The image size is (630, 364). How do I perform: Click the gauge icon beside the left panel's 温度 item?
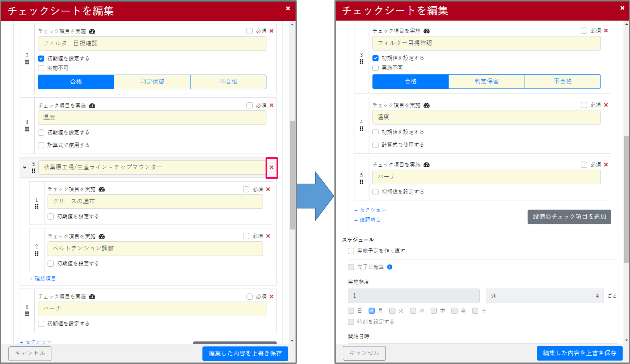(92, 106)
